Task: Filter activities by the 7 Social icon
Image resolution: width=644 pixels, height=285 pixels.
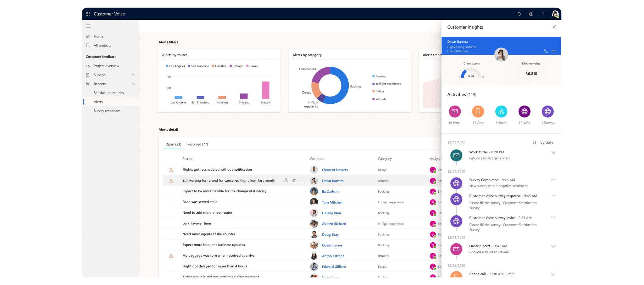Action: coord(501,111)
